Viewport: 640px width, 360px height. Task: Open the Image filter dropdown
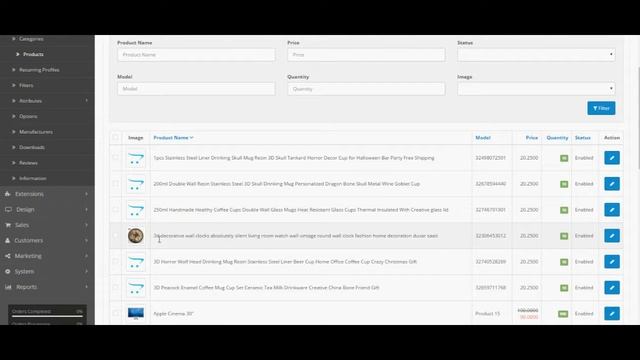[536, 89]
